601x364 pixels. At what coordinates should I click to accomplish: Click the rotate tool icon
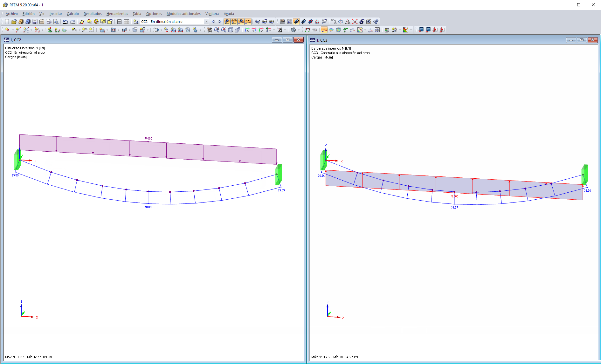tap(341, 22)
